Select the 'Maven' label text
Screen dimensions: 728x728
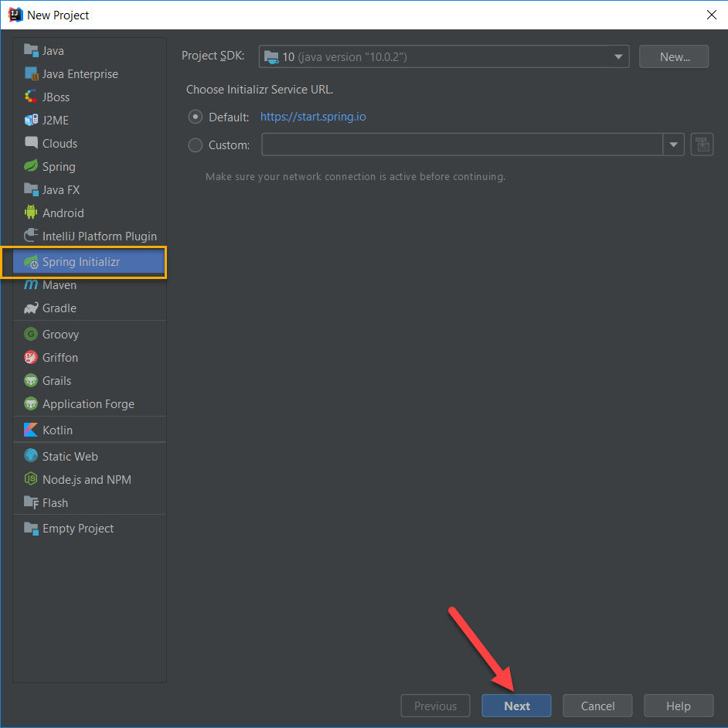pos(60,285)
